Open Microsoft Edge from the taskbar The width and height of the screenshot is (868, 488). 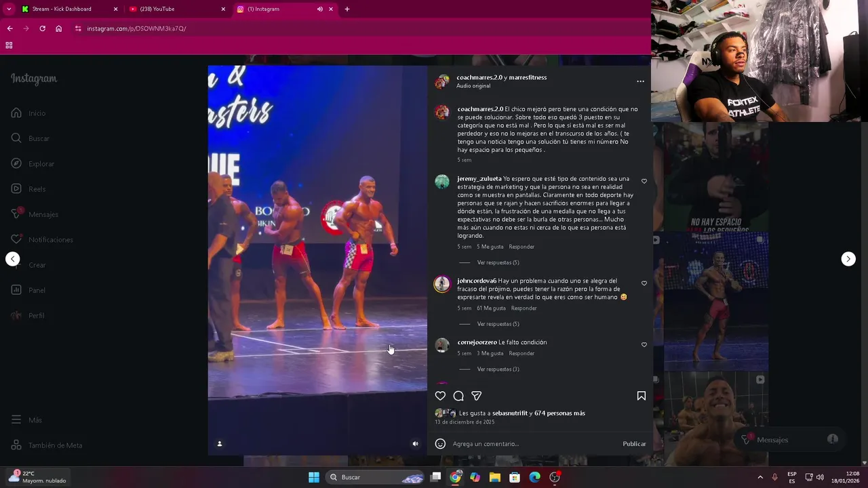(534, 477)
